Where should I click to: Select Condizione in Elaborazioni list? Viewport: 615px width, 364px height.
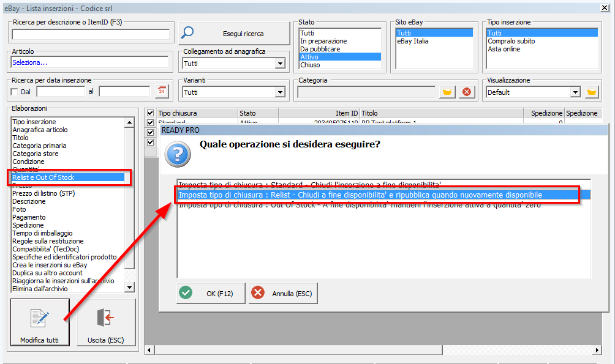[x=28, y=162]
